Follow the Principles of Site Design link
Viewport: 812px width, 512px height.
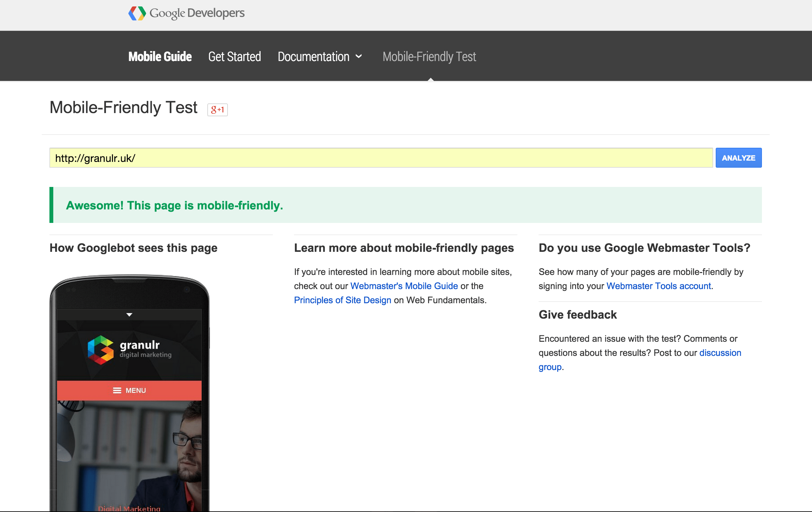coord(342,300)
